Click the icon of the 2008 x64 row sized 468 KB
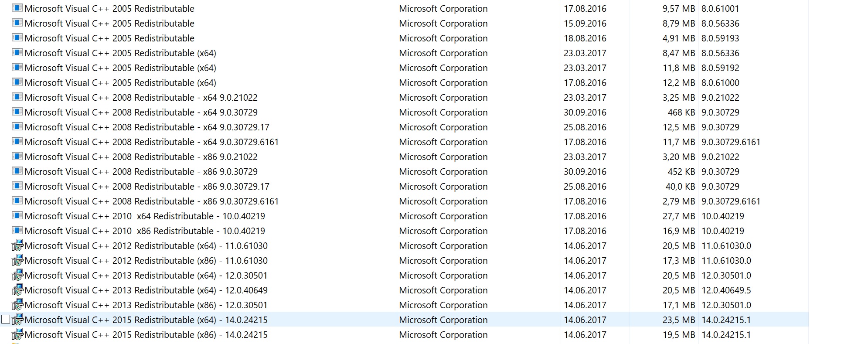 coord(17,112)
